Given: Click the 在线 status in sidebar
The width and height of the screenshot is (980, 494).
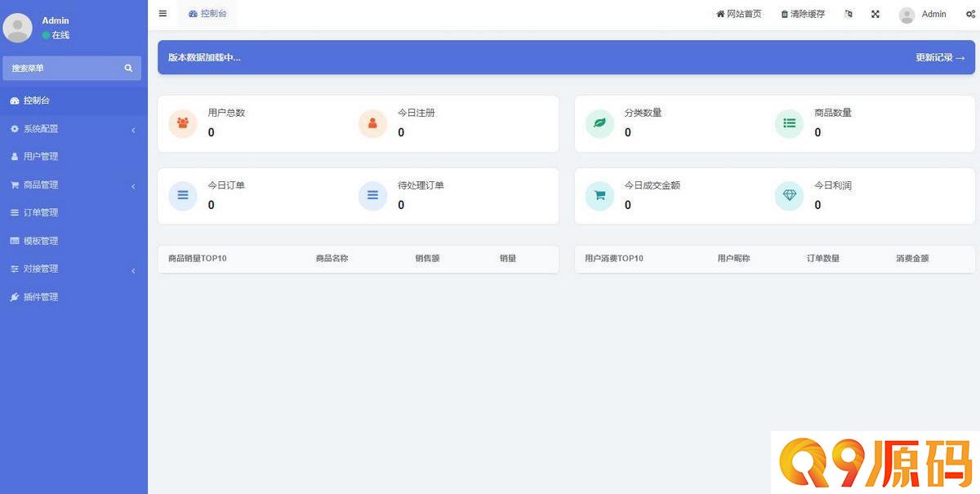Looking at the screenshot, I should (x=56, y=35).
